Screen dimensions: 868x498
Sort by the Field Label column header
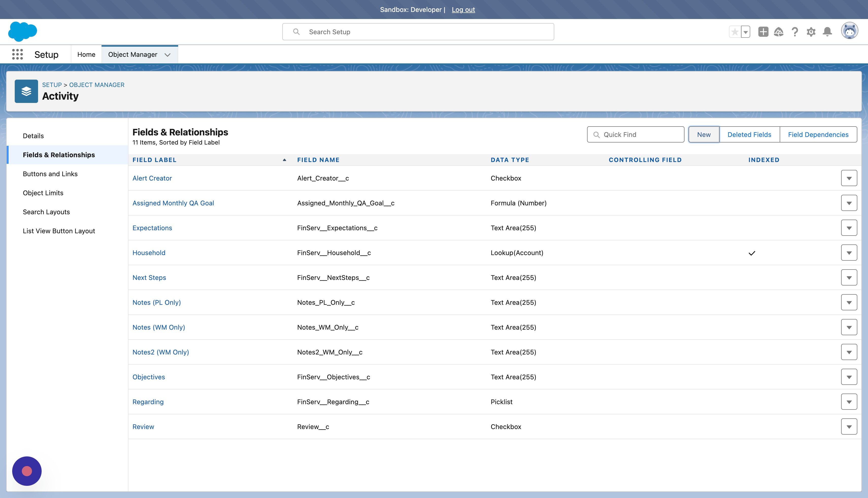[154, 160]
